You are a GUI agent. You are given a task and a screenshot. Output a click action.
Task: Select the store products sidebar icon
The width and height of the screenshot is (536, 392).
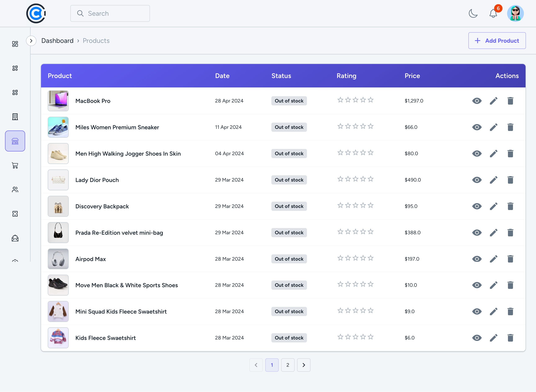tap(15, 141)
